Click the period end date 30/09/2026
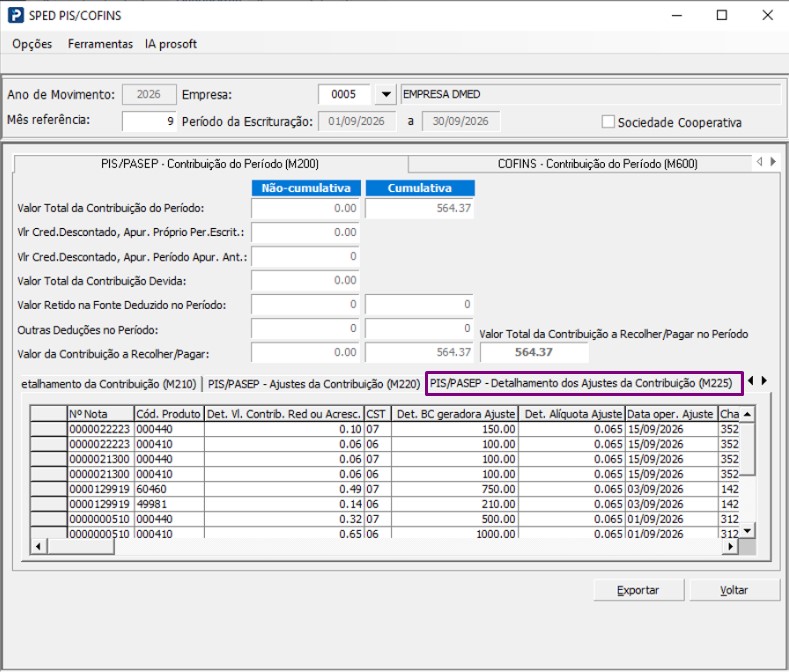Viewport: 789px width, 672px height. pos(461,121)
